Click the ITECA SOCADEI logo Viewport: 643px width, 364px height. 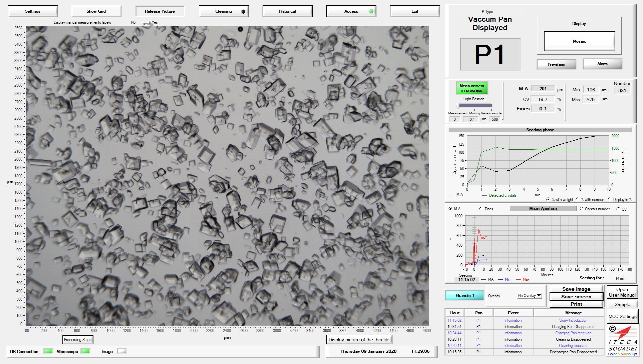pyautogui.click(x=622, y=340)
